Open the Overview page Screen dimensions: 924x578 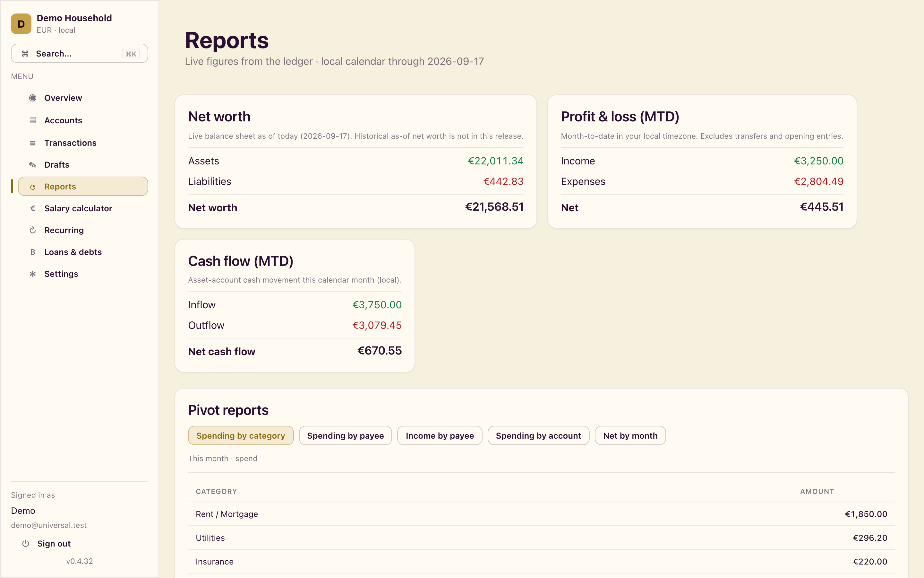83,98
